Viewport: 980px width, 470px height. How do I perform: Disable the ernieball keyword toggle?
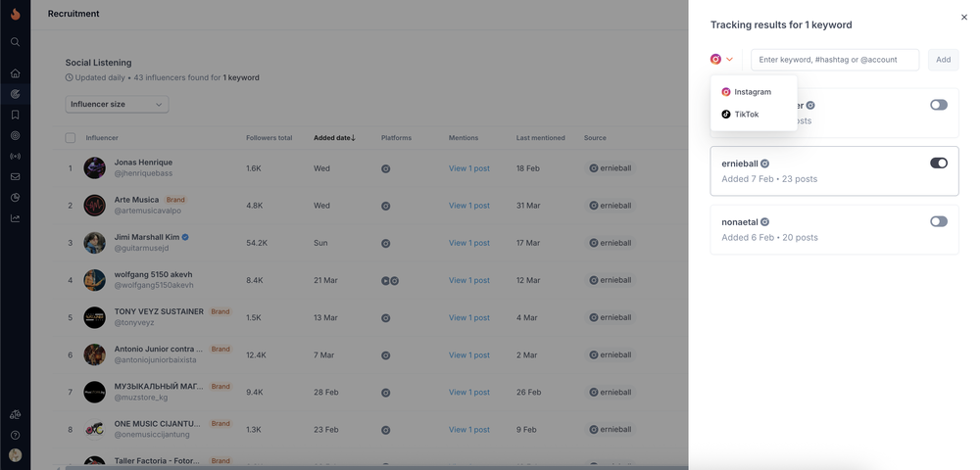click(x=939, y=163)
